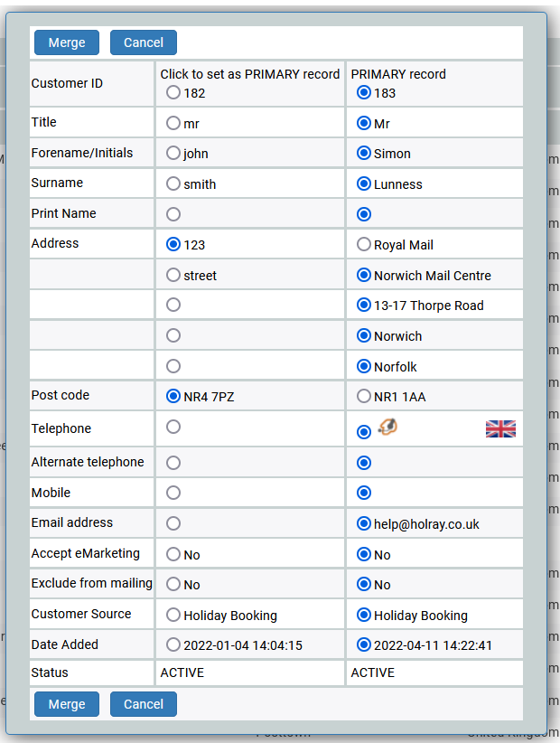560x743 pixels.
Task: Choose "Royal Mail" address line
Action: [364, 245]
